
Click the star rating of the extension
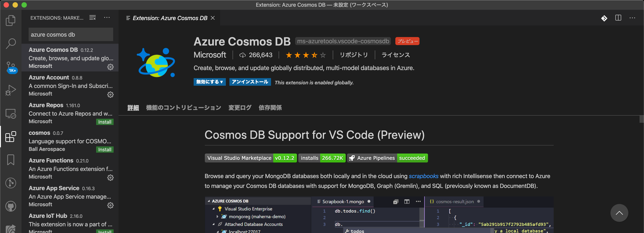point(306,55)
